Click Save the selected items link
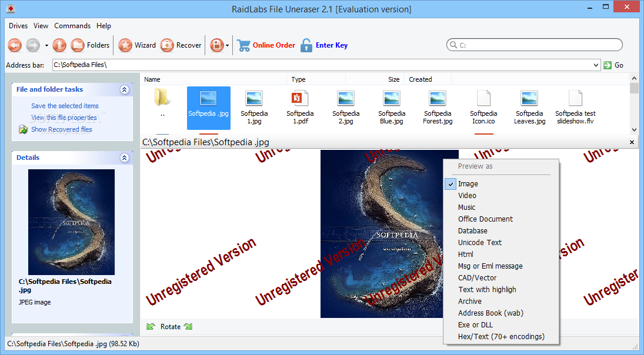The height and width of the screenshot is (355, 644). [65, 106]
